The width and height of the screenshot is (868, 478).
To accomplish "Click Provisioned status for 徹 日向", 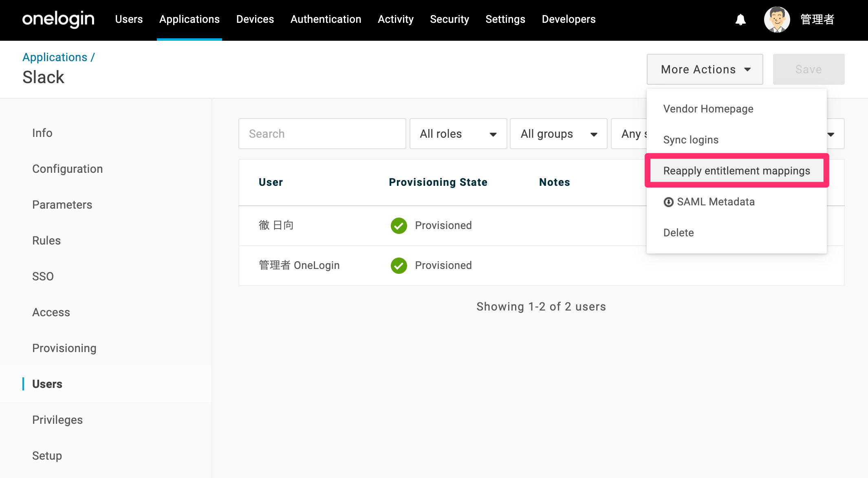I will (443, 225).
